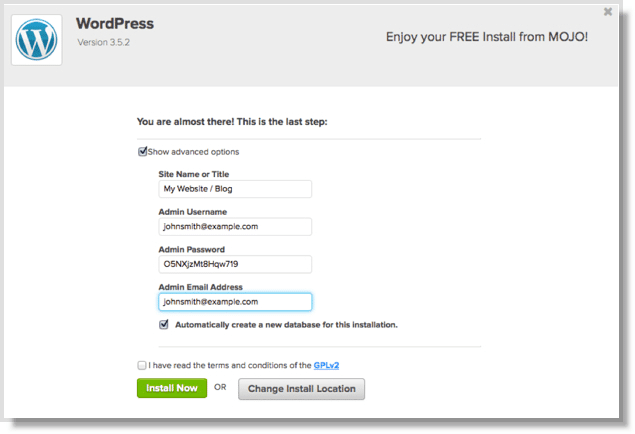
Task: Toggle automatic new database creation checkbox
Action: [x=164, y=325]
